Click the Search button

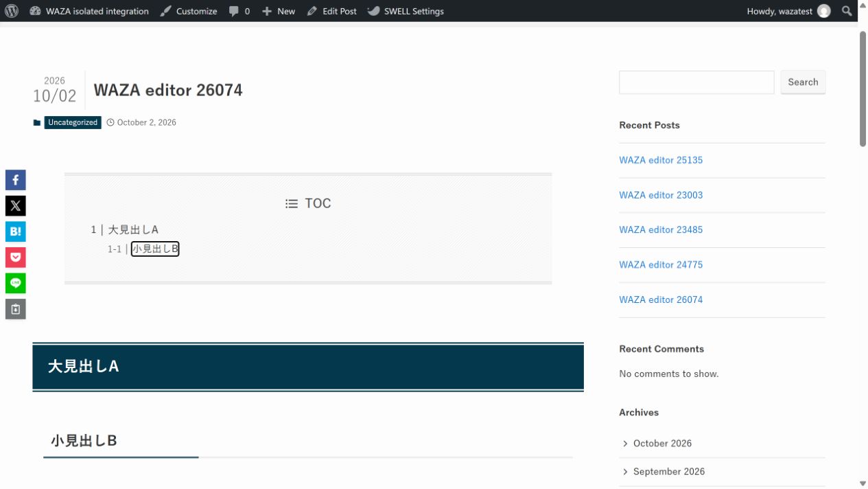(x=803, y=82)
